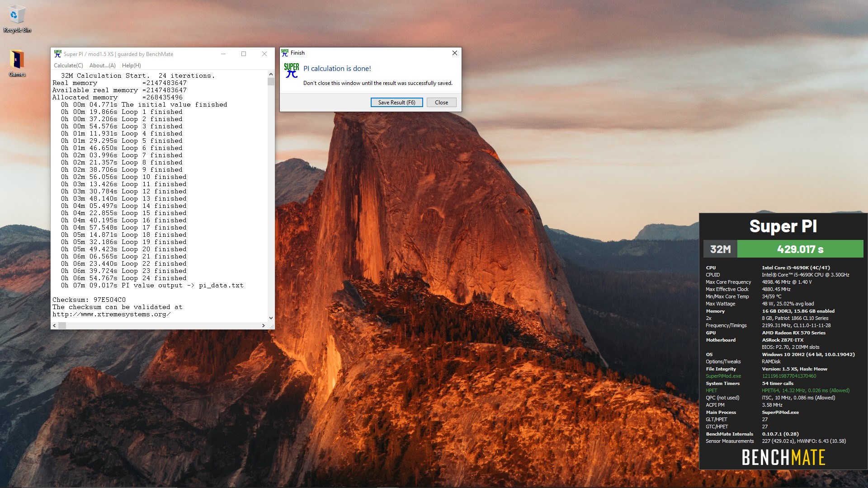Click the 'PI value output -> pi_data.txt' line
This screenshot has width=868, height=488.
click(x=152, y=285)
